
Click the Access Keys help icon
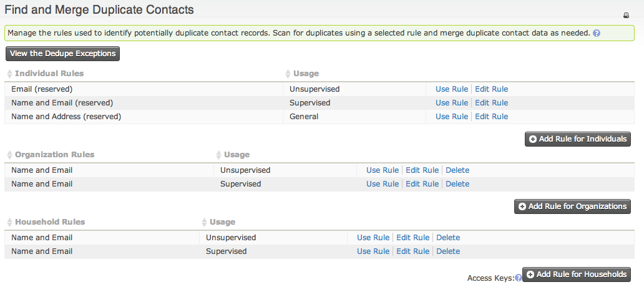click(518, 278)
